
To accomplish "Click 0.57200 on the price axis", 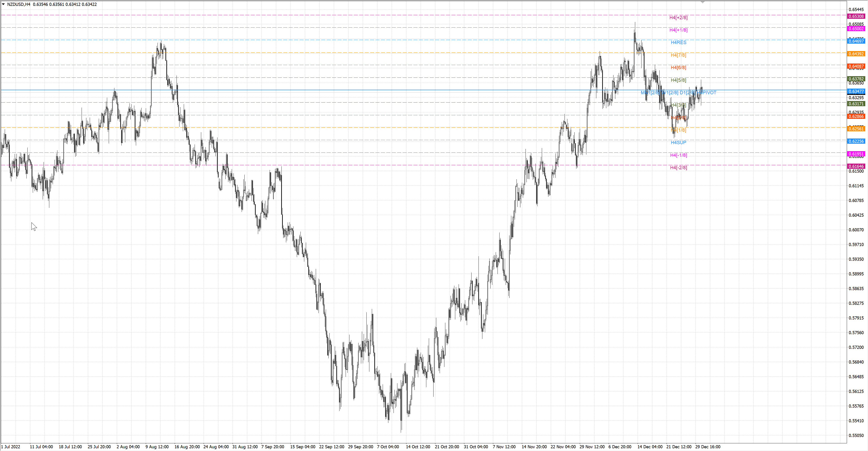I will tap(856, 347).
